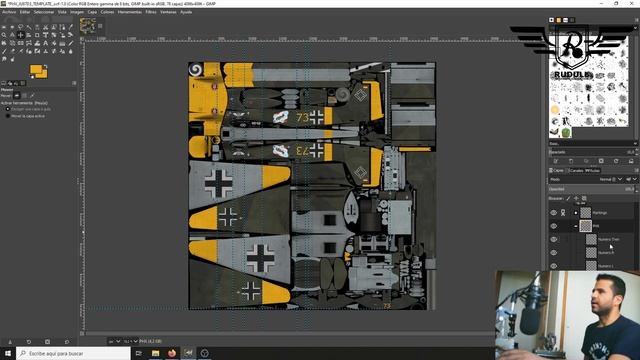Toggle chain link on Markings layer
This screenshot has width=640, height=360.
(x=563, y=213)
